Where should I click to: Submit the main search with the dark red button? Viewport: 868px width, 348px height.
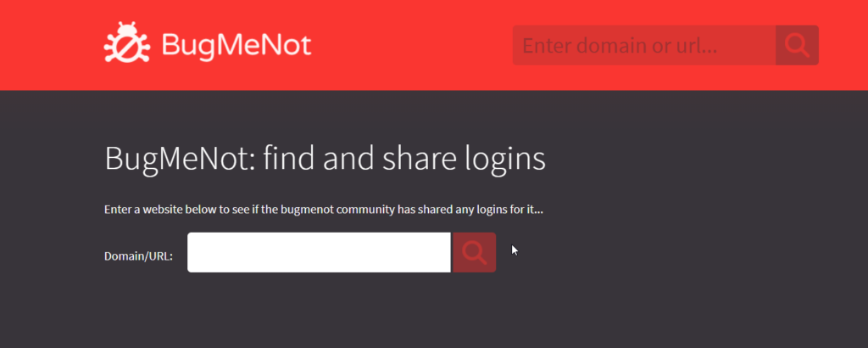point(475,253)
